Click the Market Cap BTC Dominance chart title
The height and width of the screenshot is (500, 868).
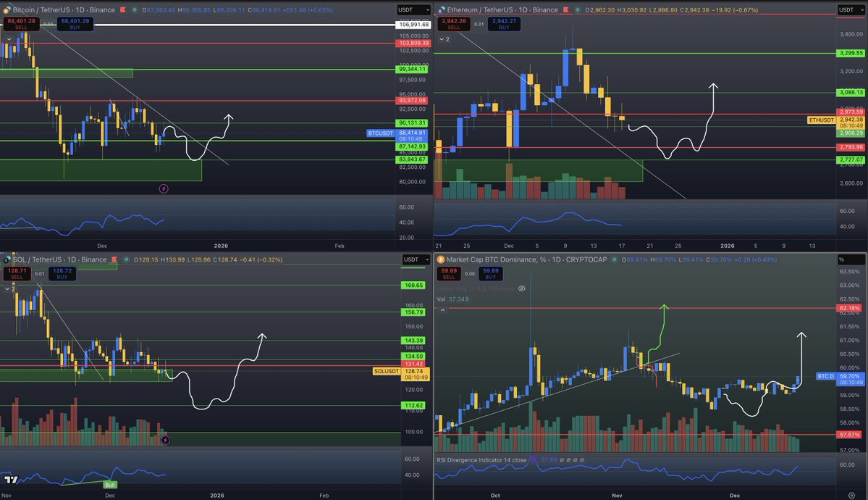[x=526, y=259]
